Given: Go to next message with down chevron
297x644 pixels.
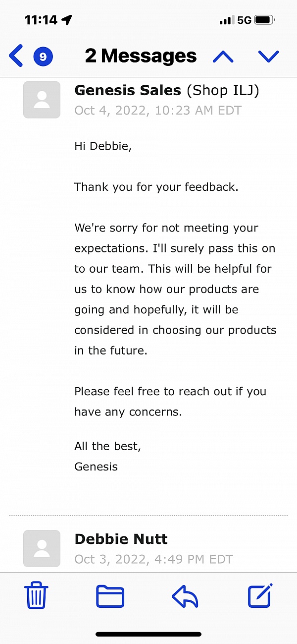Looking at the screenshot, I should tap(269, 57).
